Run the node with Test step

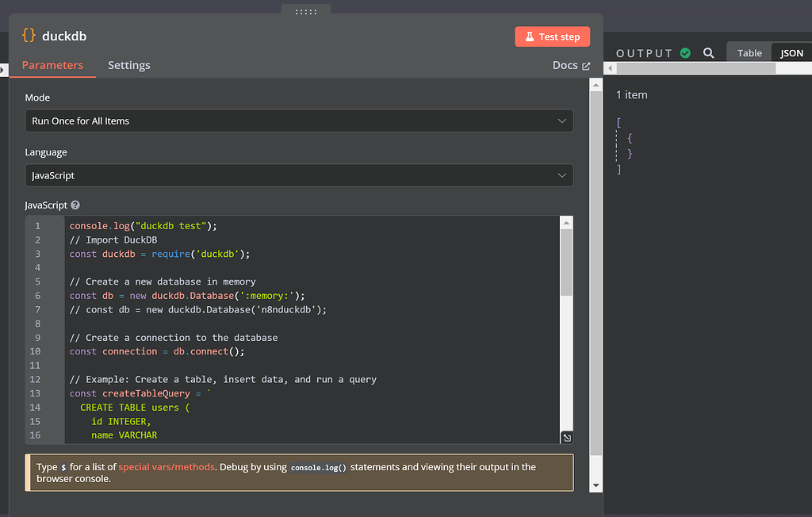[x=553, y=36]
